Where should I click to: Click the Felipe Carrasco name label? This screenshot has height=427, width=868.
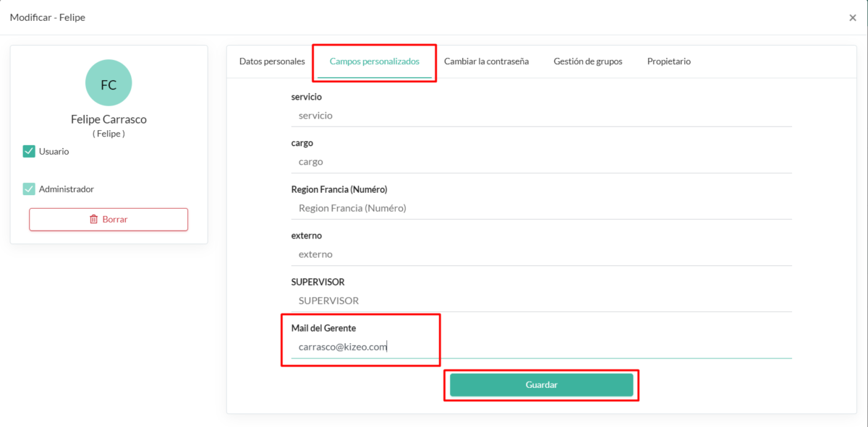109,119
